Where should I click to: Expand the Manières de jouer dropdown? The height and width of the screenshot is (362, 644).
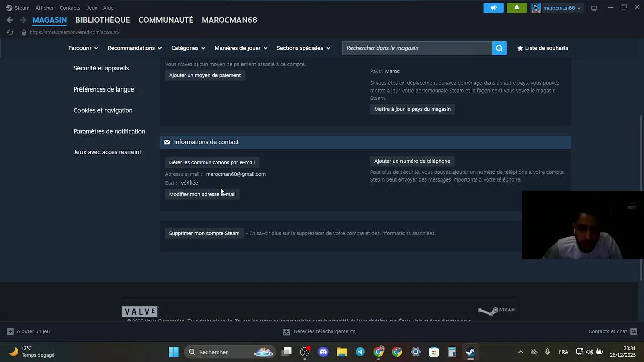tap(241, 48)
